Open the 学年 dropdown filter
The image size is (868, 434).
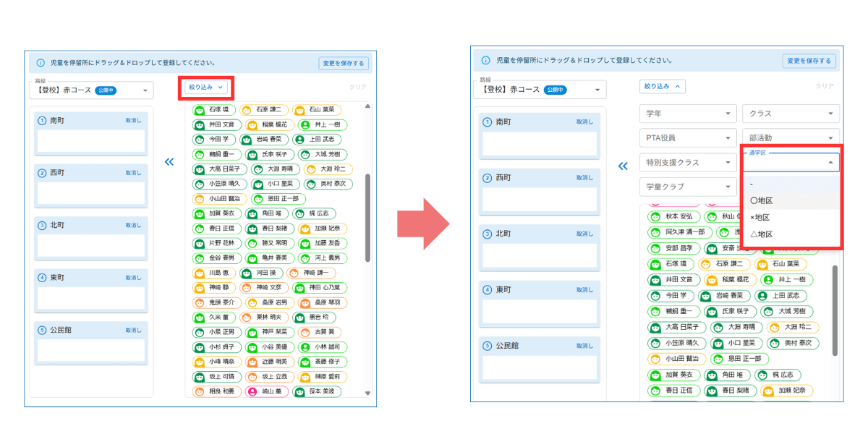pyautogui.click(x=687, y=114)
